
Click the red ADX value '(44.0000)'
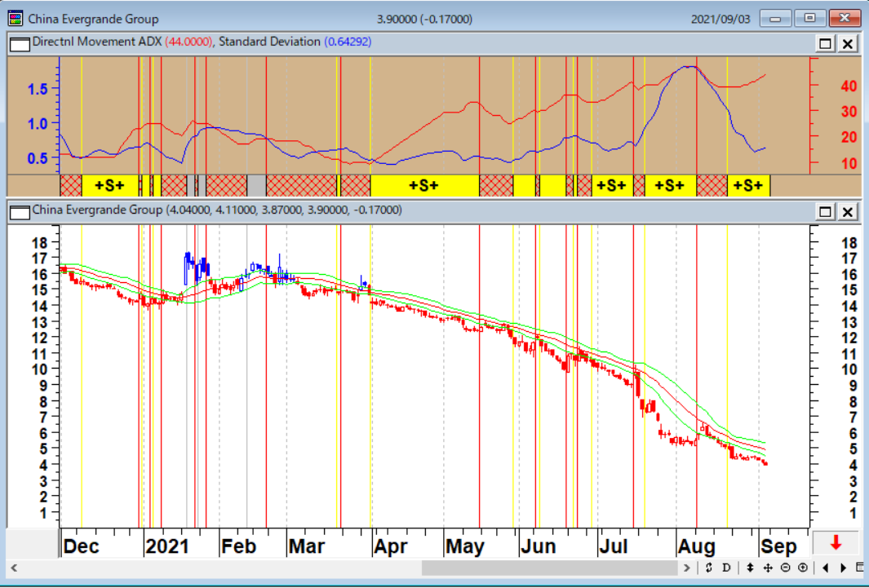189,42
